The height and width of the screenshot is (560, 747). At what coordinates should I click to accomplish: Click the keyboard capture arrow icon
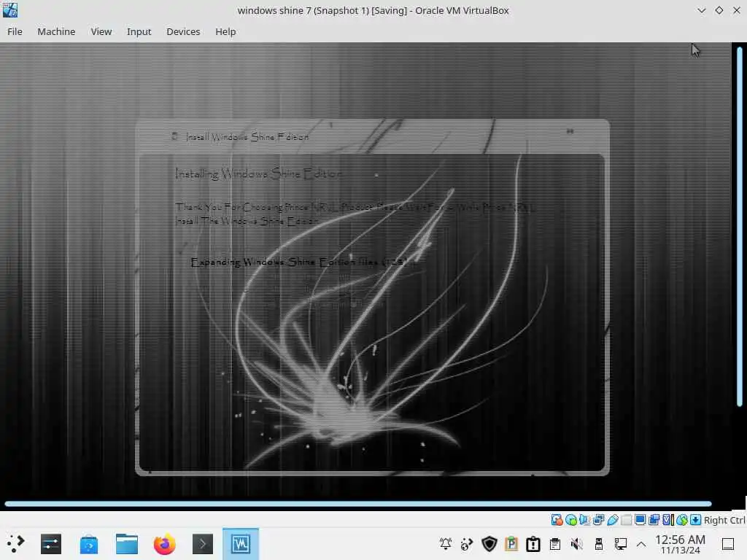pyautogui.click(x=695, y=520)
